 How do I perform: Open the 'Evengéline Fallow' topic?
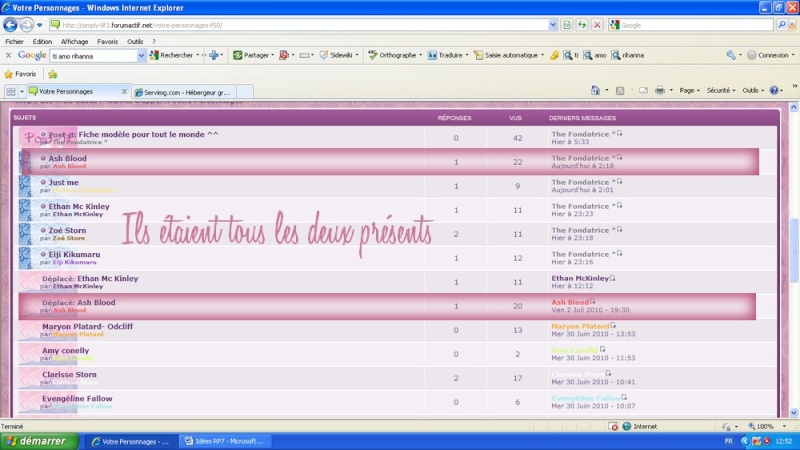pyautogui.click(x=77, y=398)
